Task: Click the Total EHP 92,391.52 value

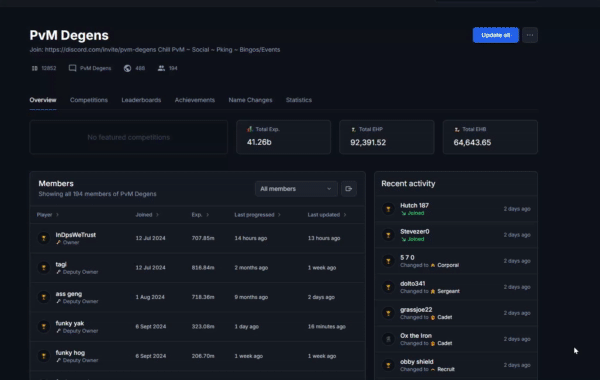Action: pos(368,142)
